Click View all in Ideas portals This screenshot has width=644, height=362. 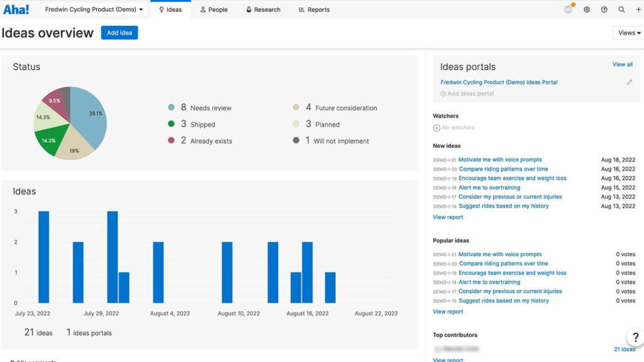tap(622, 64)
